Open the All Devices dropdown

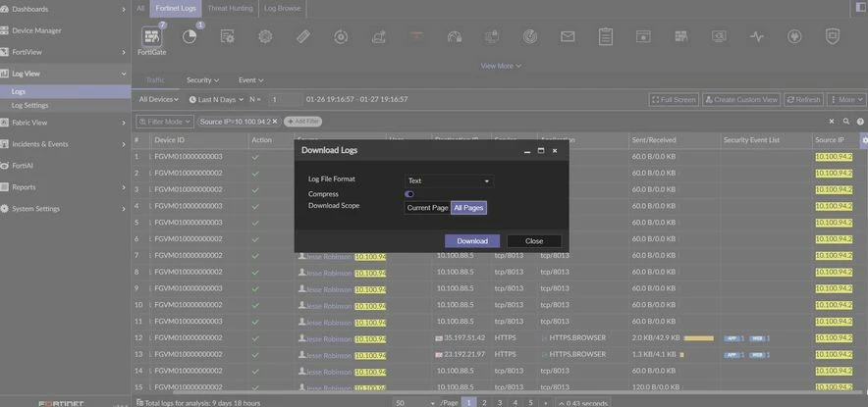tap(158, 99)
